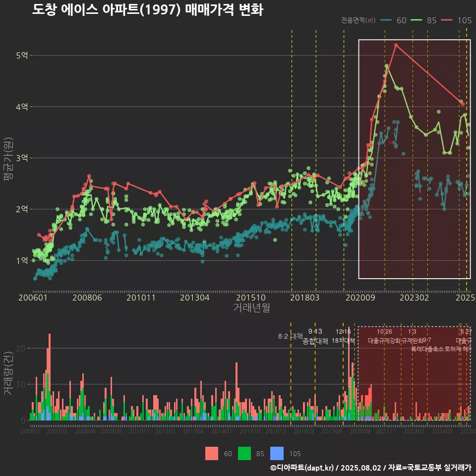The image size is (476, 476).
Task: Click the teal 60㎡ line sample in top legend
Action: [x=386, y=20]
